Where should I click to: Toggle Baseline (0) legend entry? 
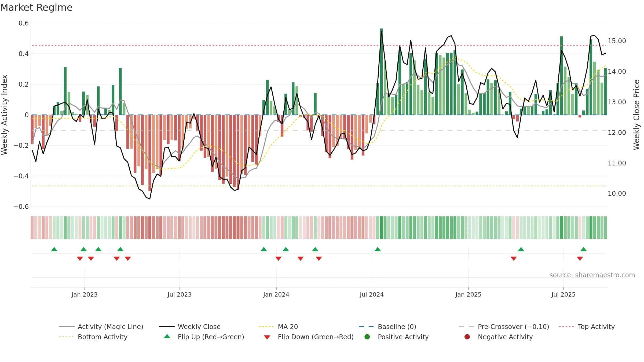coord(387,327)
